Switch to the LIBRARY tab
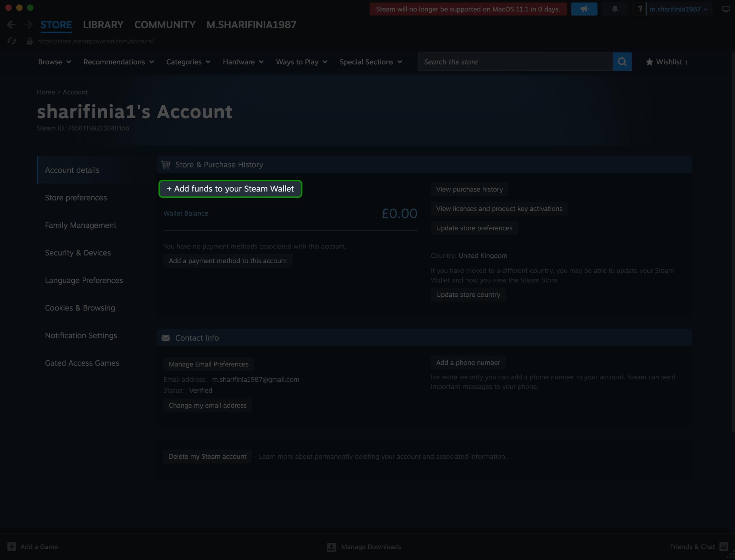This screenshot has width=735, height=560. tap(103, 25)
